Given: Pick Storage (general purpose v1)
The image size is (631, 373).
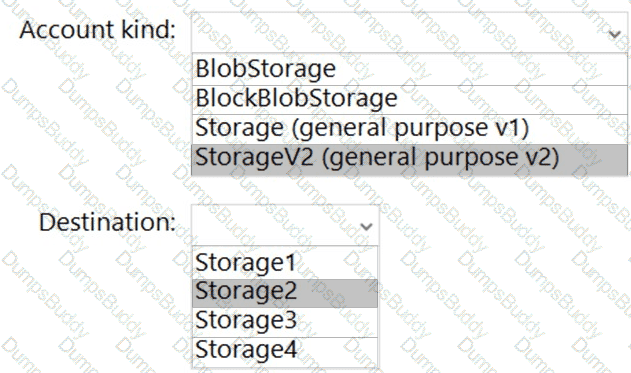Looking at the screenshot, I should pos(409,129).
